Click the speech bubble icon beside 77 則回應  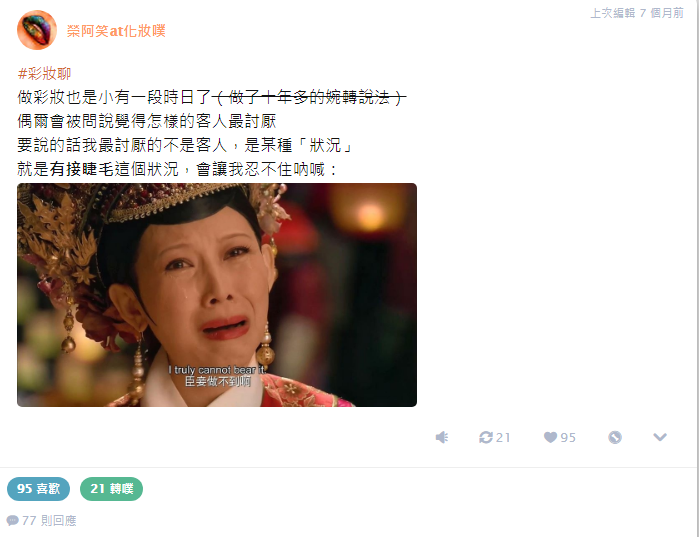pyautogui.click(x=12, y=520)
